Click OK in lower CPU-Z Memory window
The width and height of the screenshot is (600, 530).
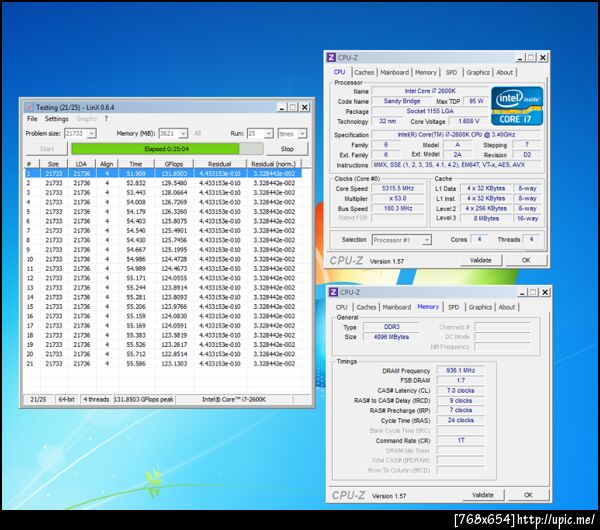[528, 495]
